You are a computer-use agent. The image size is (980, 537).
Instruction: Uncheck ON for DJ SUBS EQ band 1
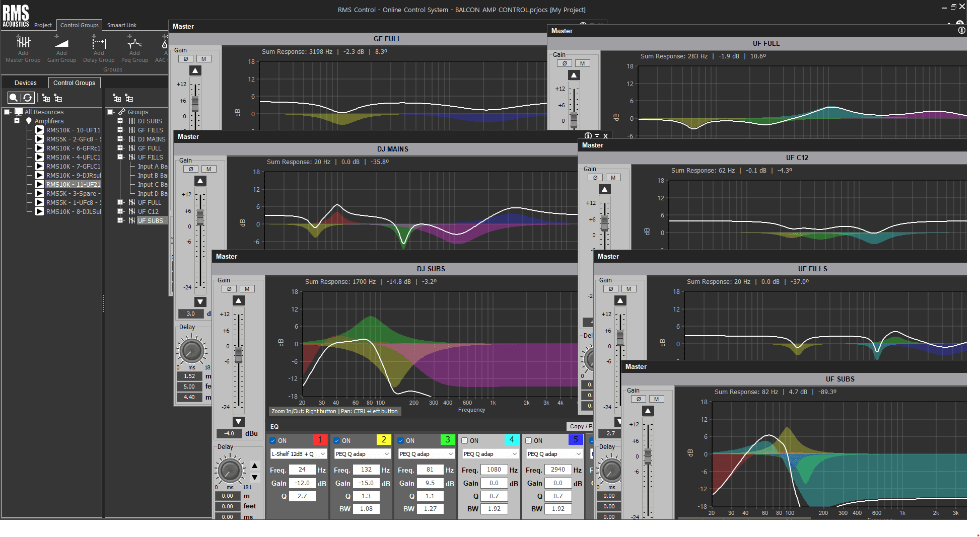[x=273, y=441]
